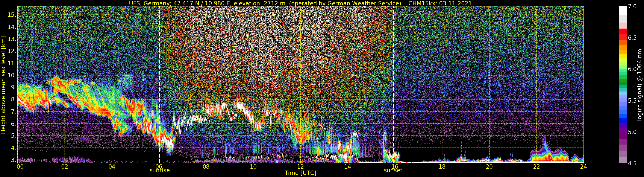Click the x-axis tick label '06'
The height and width of the screenshot is (177, 644).
[159, 166]
